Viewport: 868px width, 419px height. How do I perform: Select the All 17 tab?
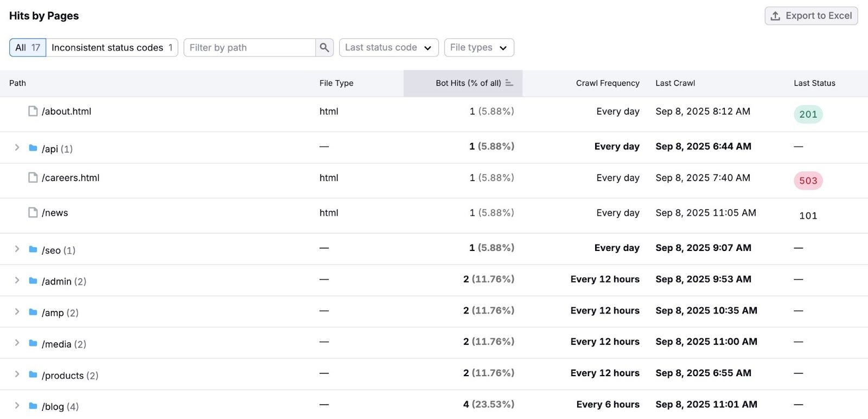pyautogui.click(x=28, y=48)
